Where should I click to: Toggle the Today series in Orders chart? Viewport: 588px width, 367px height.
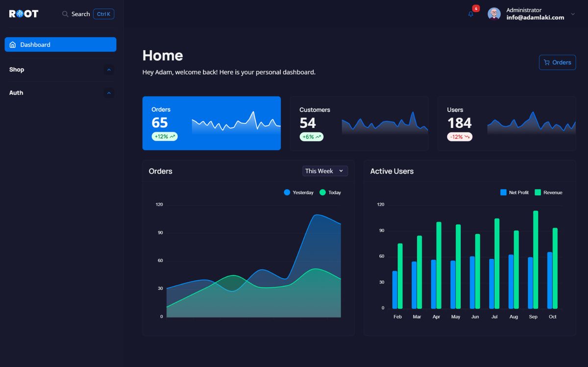[x=330, y=193]
